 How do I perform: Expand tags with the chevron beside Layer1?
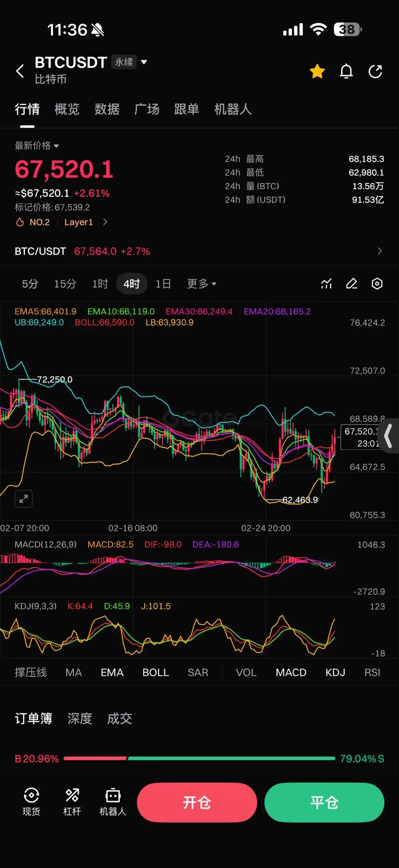(x=105, y=222)
